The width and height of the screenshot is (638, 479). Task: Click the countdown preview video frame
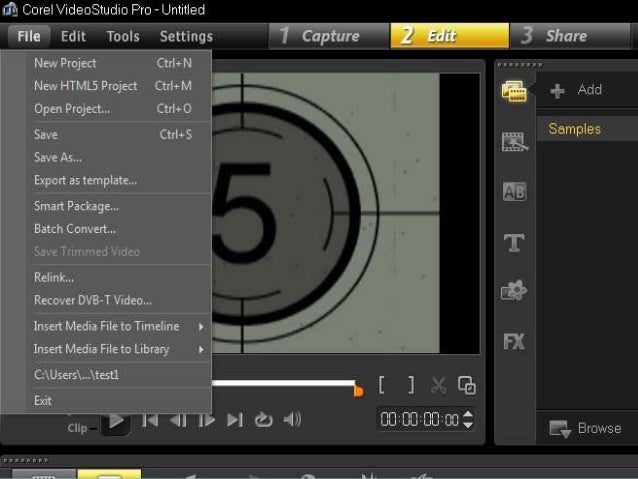[x=326, y=213]
